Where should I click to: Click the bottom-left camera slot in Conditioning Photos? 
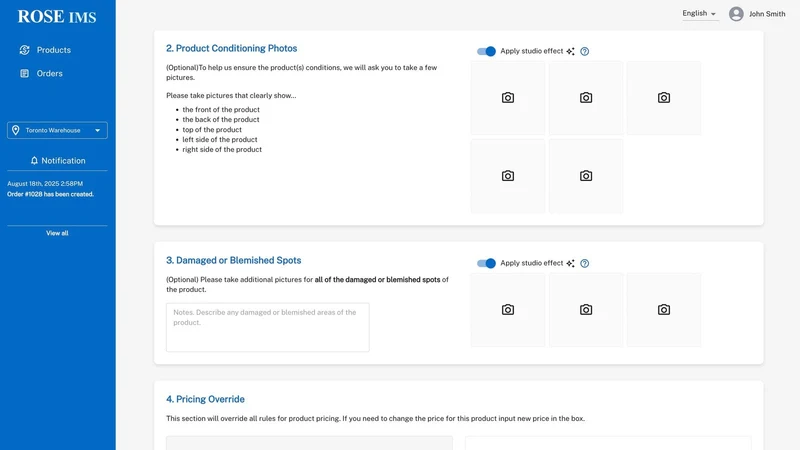pyautogui.click(x=508, y=176)
